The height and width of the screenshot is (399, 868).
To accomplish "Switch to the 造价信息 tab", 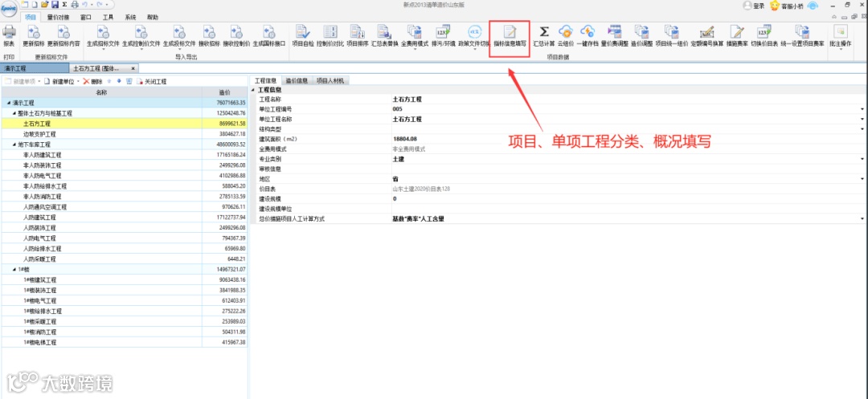I will click(297, 81).
